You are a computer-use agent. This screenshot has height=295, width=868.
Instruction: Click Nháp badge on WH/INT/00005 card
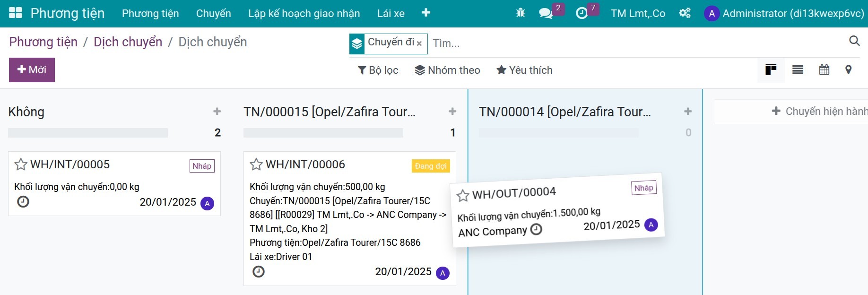tap(202, 166)
